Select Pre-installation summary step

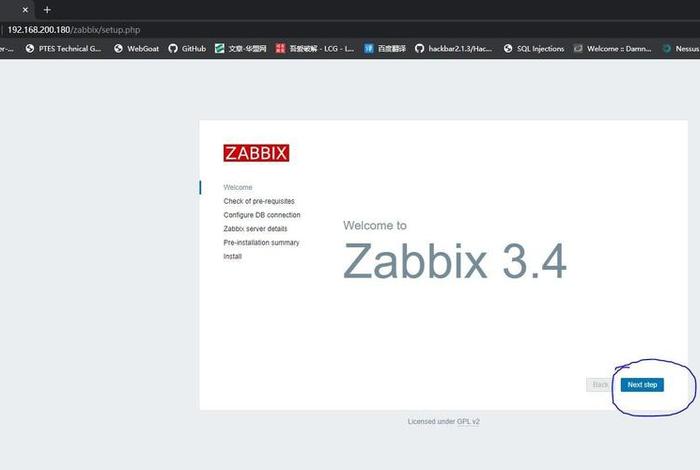tap(261, 243)
